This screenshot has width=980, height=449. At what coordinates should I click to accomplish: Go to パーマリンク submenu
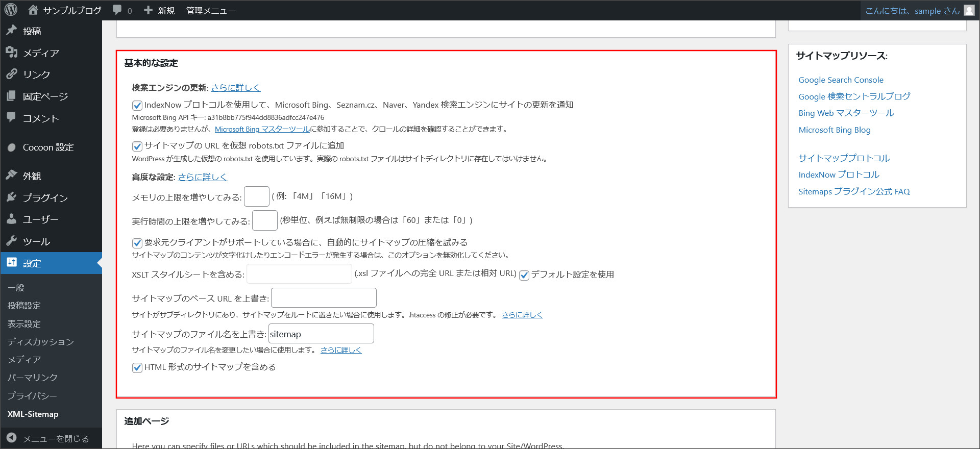32,377
